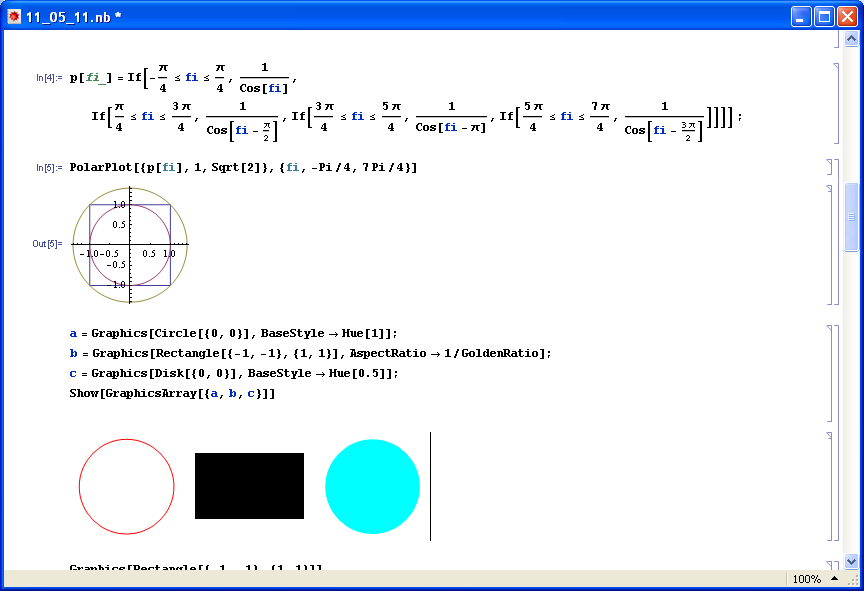Viewport: 864px width, 591px height.
Task: Click the Sqrt[2] argument in PolarPlot
Action: click(x=239, y=167)
